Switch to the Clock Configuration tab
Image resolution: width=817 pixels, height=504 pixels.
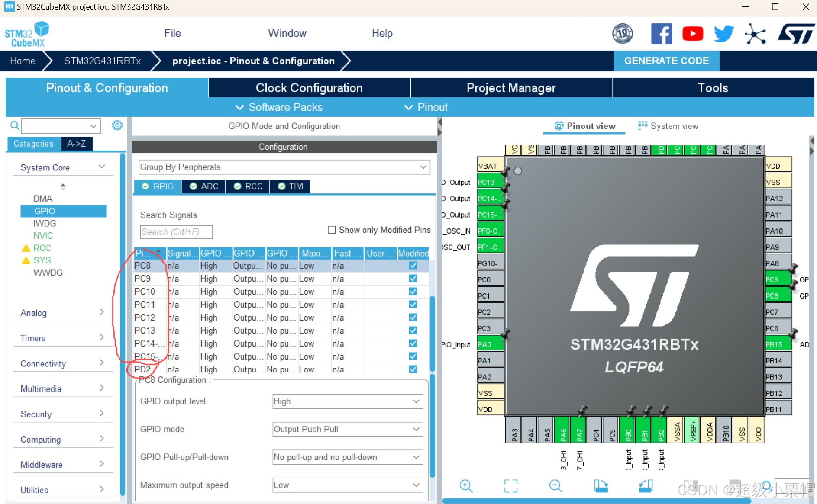click(310, 88)
